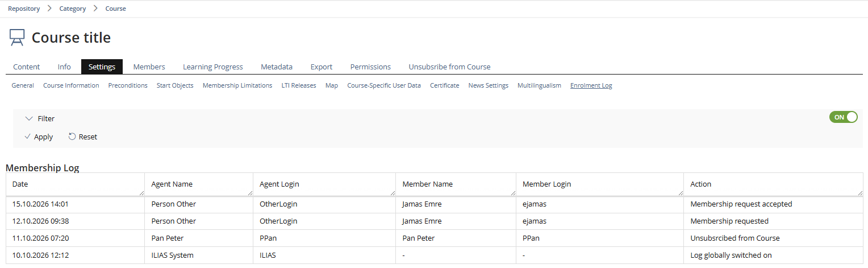Click the Course breadcrumb
Image resolution: width=868 pixels, height=268 pixels.
pyautogui.click(x=116, y=9)
